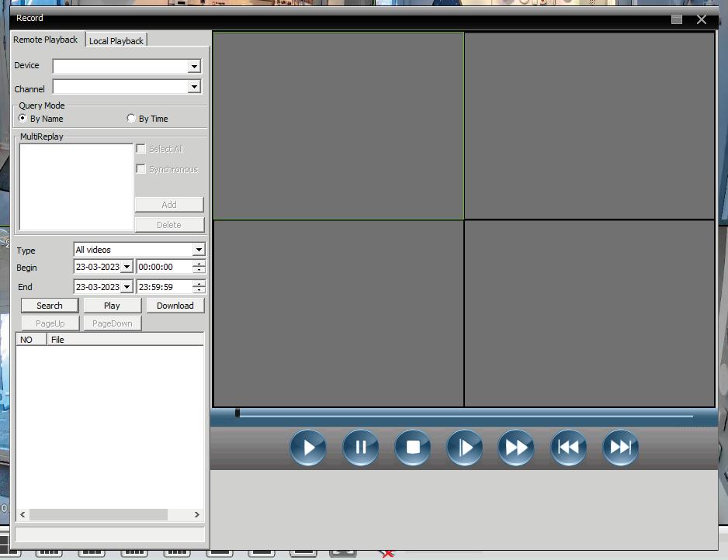The height and width of the screenshot is (560, 728).
Task: Open the Channel dropdown
Action: (194, 87)
